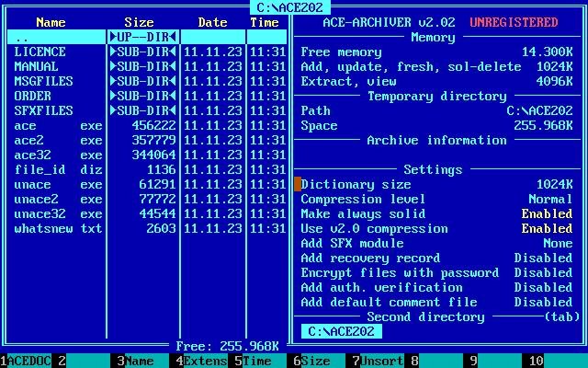Click the Time column header

click(x=265, y=22)
